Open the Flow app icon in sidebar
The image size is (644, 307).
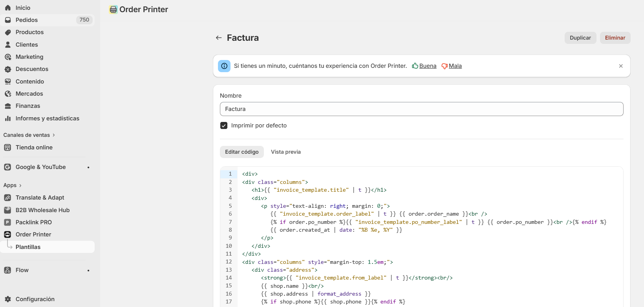[x=7, y=270]
